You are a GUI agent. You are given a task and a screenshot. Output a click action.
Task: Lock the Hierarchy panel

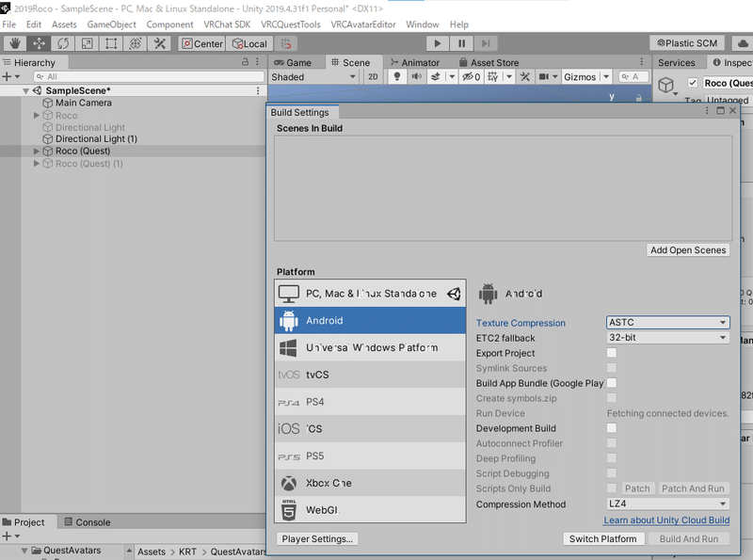245,62
